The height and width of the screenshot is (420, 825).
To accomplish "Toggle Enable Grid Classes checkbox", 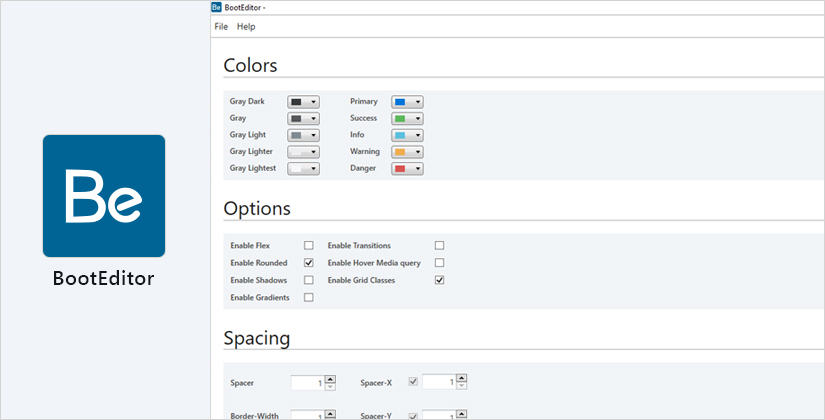I will tap(439, 281).
